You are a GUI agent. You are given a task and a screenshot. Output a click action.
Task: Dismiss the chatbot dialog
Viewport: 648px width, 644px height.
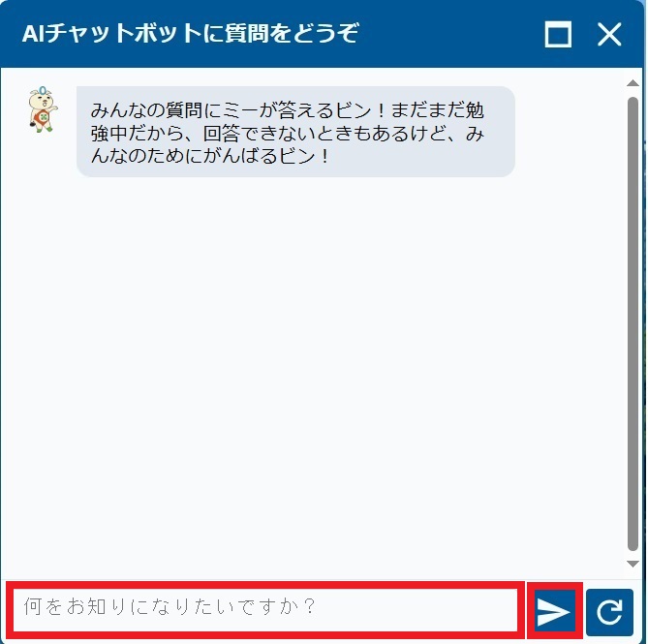[x=609, y=34]
